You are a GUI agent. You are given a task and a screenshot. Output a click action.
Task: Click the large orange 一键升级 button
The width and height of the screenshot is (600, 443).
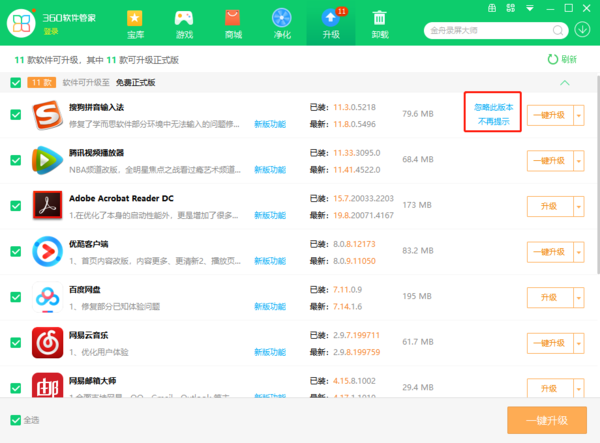click(x=547, y=420)
